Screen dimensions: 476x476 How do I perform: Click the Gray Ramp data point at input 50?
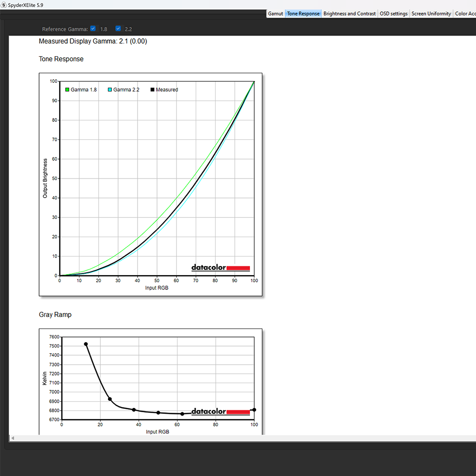[x=158, y=413]
